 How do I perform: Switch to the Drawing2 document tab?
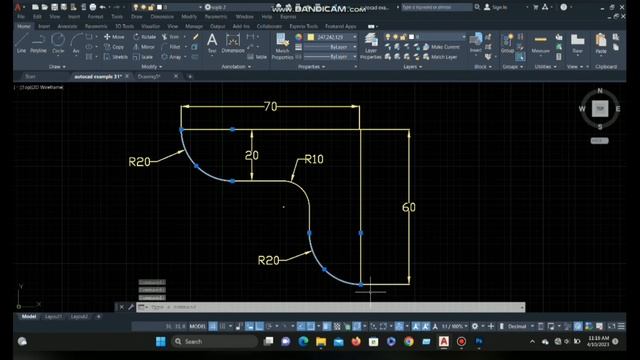149,76
